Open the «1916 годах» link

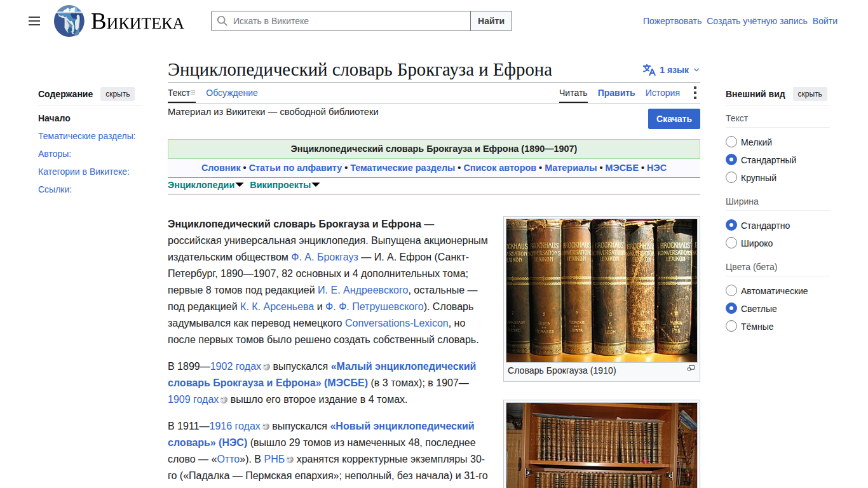click(x=235, y=426)
